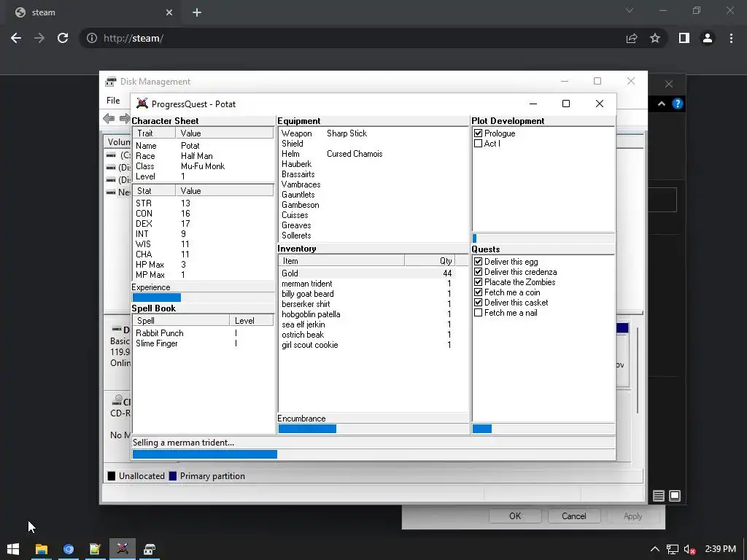The width and height of the screenshot is (747, 560).
Task: Click the muted volume tray icon
Action: [x=690, y=550]
